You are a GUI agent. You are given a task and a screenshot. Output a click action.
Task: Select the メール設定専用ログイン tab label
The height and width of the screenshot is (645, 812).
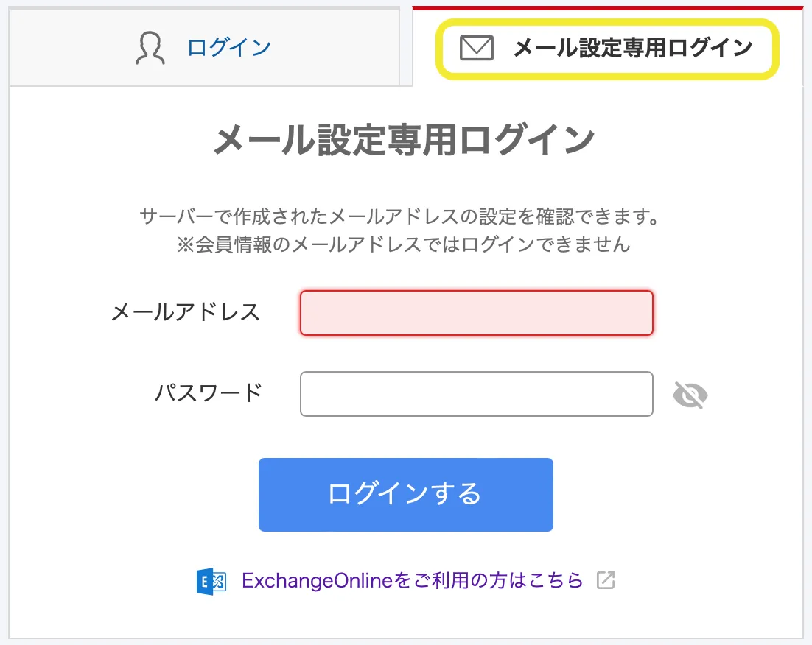point(632,49)
